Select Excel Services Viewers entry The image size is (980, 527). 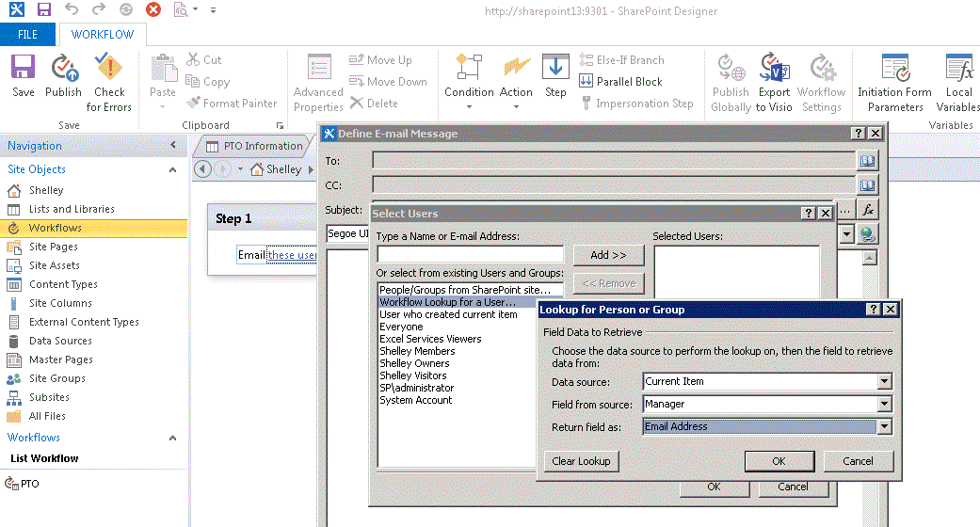430,339
